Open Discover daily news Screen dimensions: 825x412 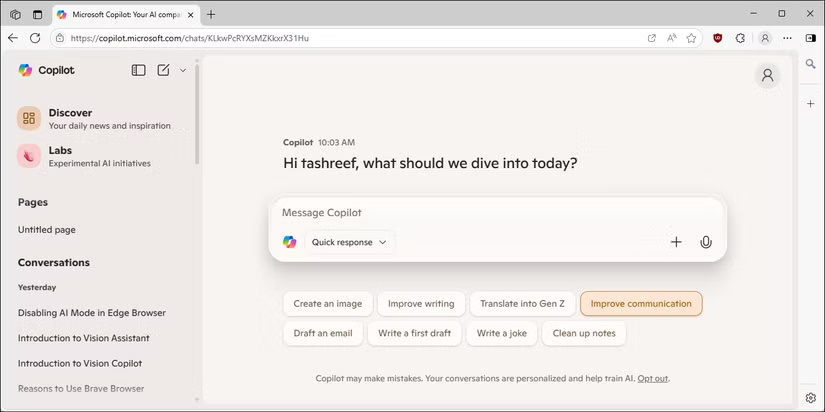click(x=94, y=118)
